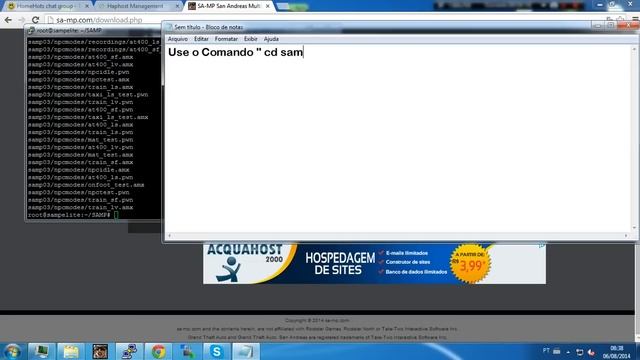640x360 pixels.
Task: Open the Exibir menu in Notepad
Action: coord(251,39)
